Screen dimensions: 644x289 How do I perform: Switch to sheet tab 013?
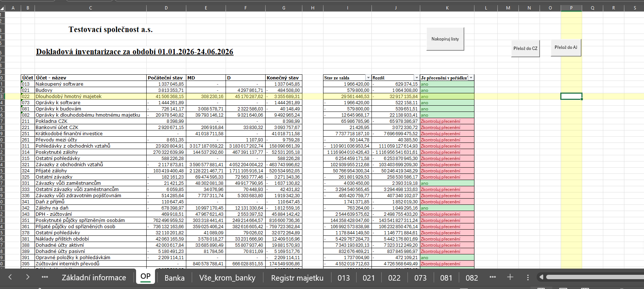(344, 278)
